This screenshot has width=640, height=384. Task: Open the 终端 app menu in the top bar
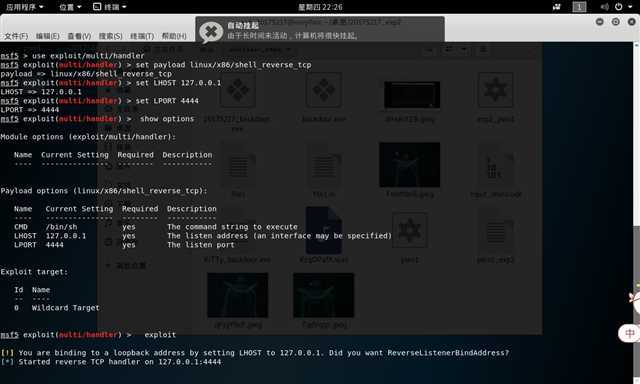pos(109,7)
